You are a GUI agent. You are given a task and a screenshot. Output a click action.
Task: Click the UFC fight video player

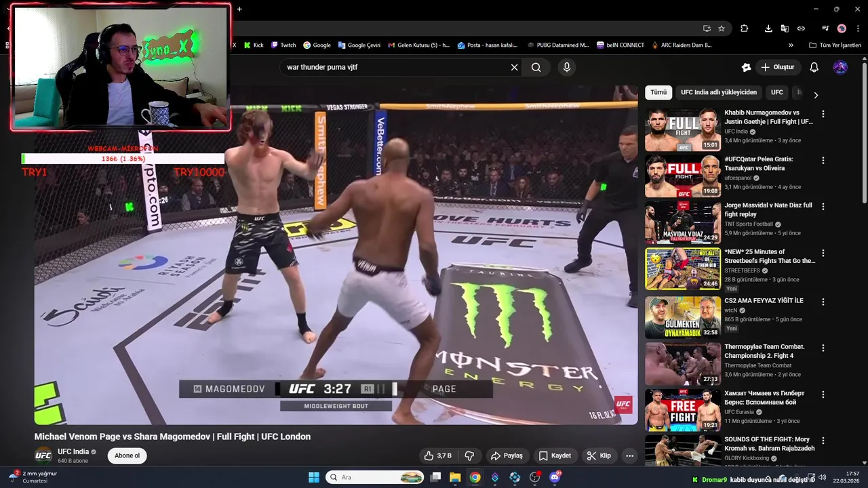[336, 255]
